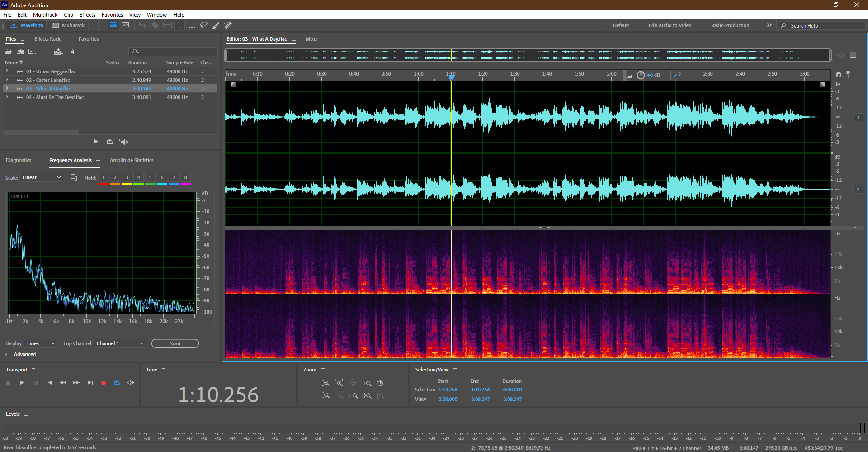
Task: Toggle channel 1 enable button
Action: point(858,117)
